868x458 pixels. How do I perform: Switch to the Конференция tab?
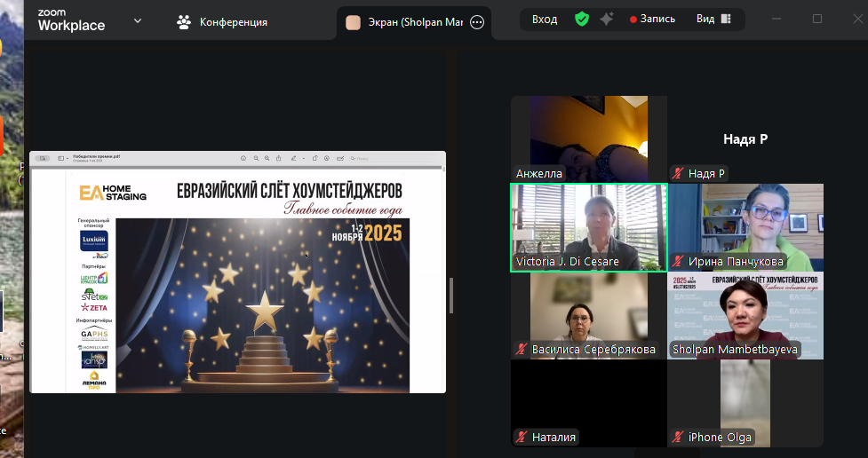221,22
